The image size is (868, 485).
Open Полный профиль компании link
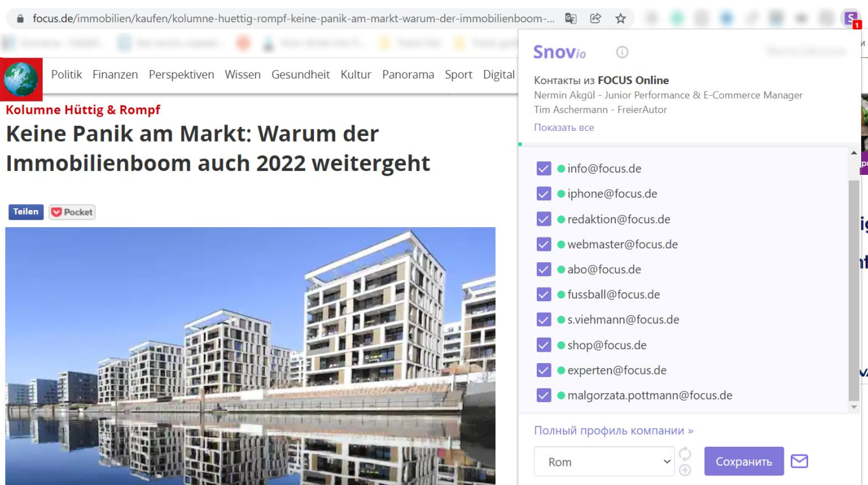coord(614,431)
